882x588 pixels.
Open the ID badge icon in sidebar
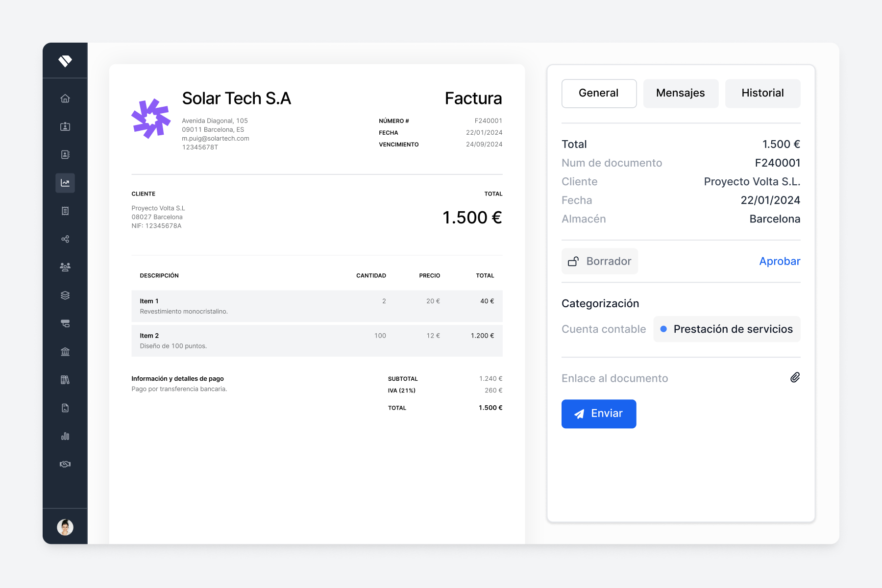click(x=65, y=126)
